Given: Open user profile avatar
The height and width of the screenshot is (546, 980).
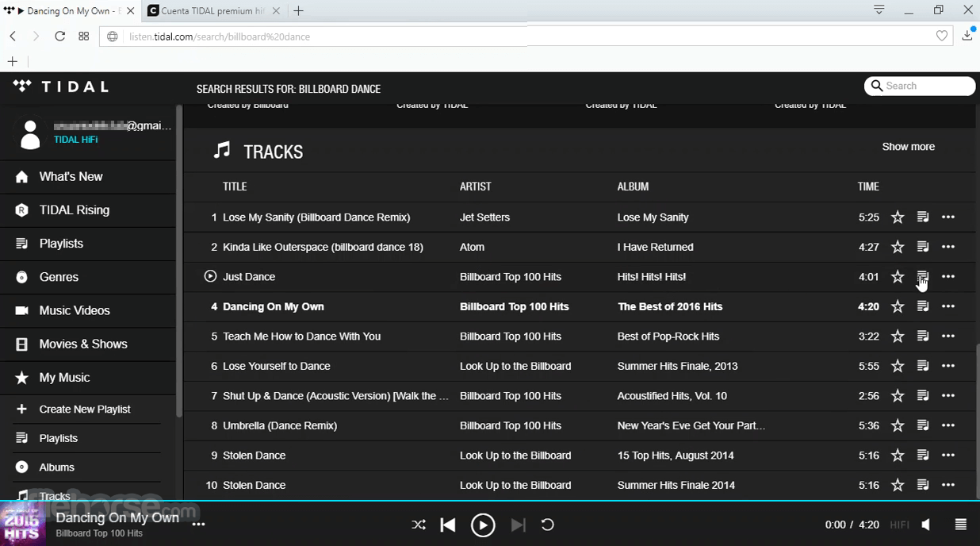Looking at the screenshot, I should point(30,134).
